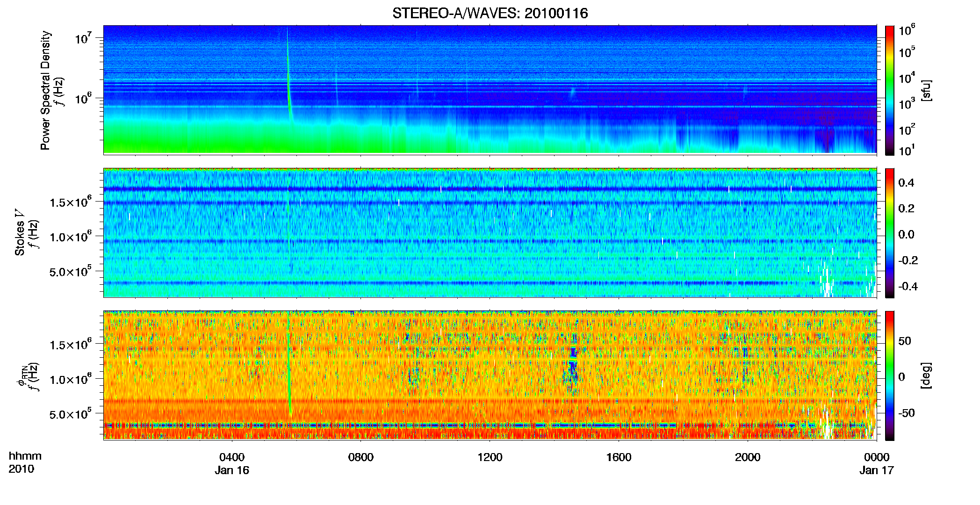Click the 10^5 tick on the sfu color bar
980x505 pixels.
(x=907, y=52)
